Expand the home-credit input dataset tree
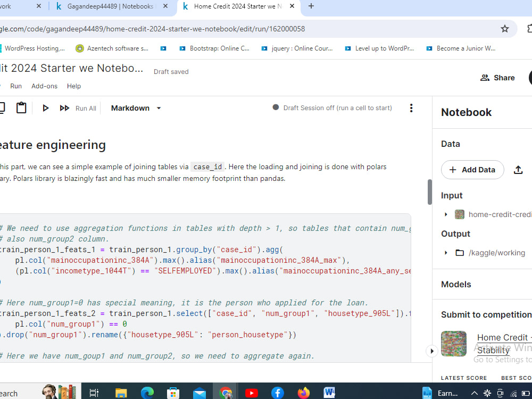This screenshot has height=399, width=532. click(x=446, y=214)
